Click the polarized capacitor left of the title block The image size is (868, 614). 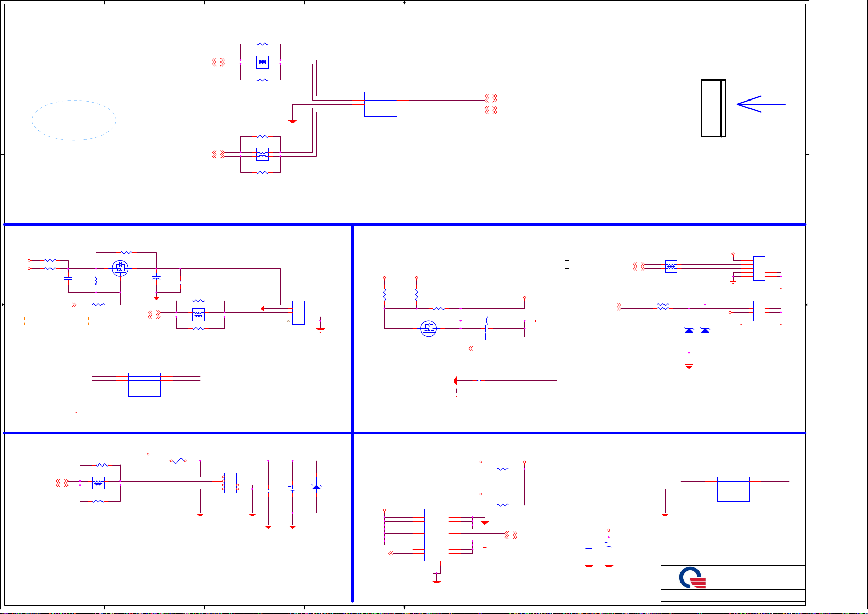609,544
